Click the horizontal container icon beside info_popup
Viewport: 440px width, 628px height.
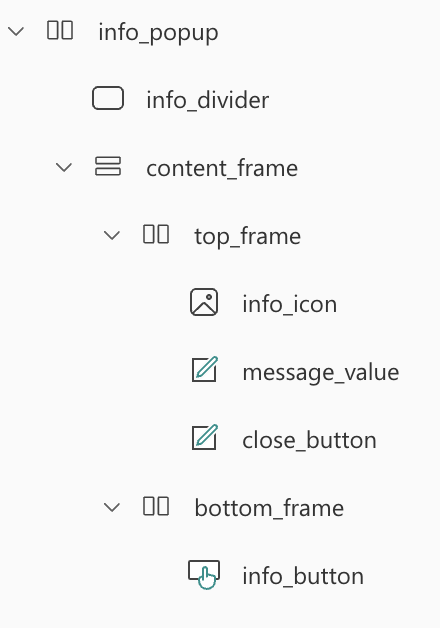[60, 30]
